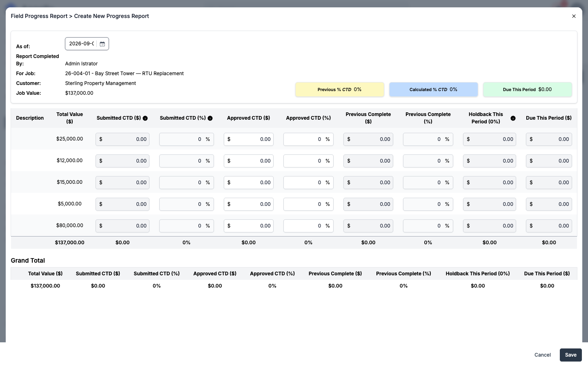Click Due This Period field in $80,000.00 row
Viewport: 588px width, 375px height.
(x=549, y=226)
